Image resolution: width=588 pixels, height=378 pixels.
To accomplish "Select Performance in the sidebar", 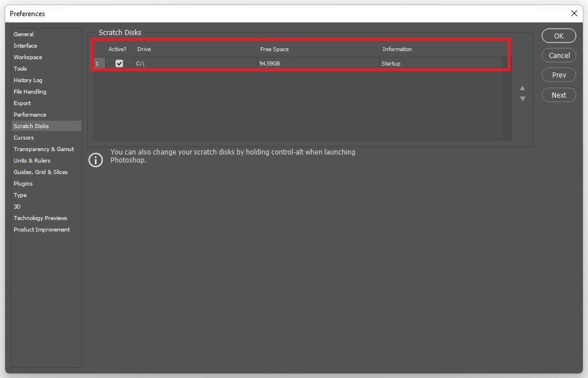I will pos(30,115).
